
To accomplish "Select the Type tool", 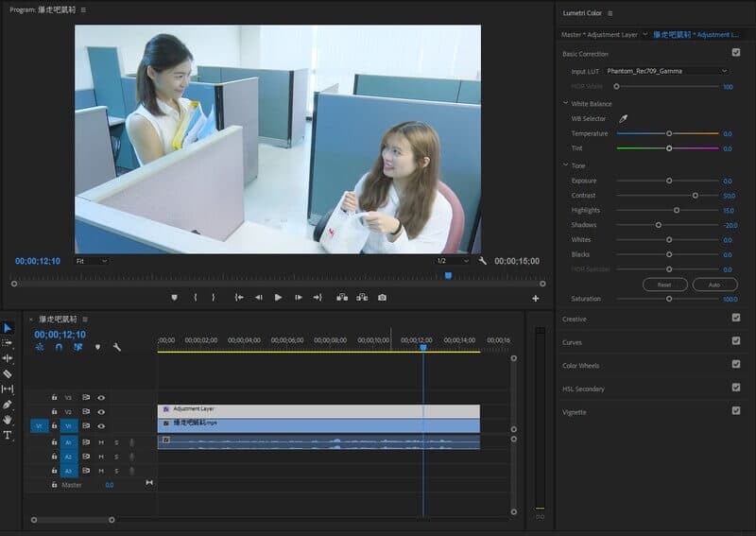I will [8, 435].
